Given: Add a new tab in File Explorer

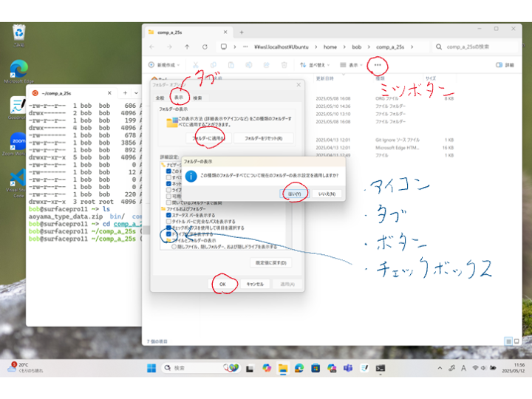Looking at the screenshot, I should click(x=242, y=33).
